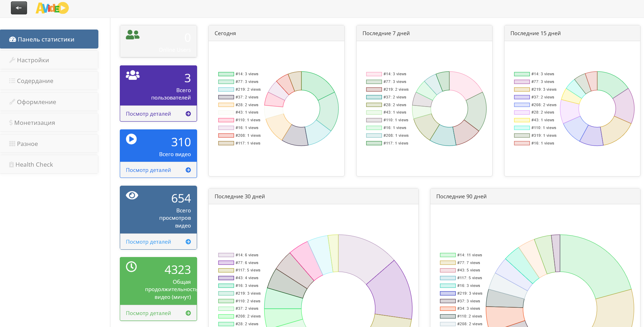Click arrow icon in total videos details row
644x327 pixels.
pos(188,170)
